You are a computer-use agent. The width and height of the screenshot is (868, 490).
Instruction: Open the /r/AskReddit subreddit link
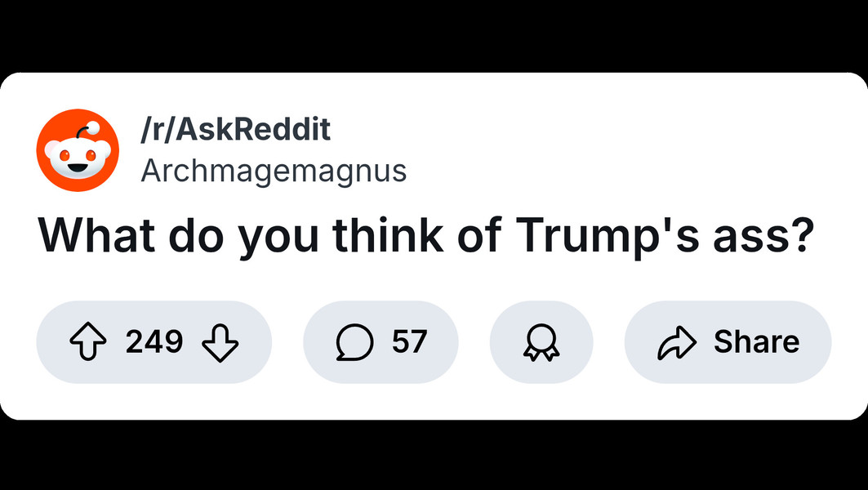point(235,130)
